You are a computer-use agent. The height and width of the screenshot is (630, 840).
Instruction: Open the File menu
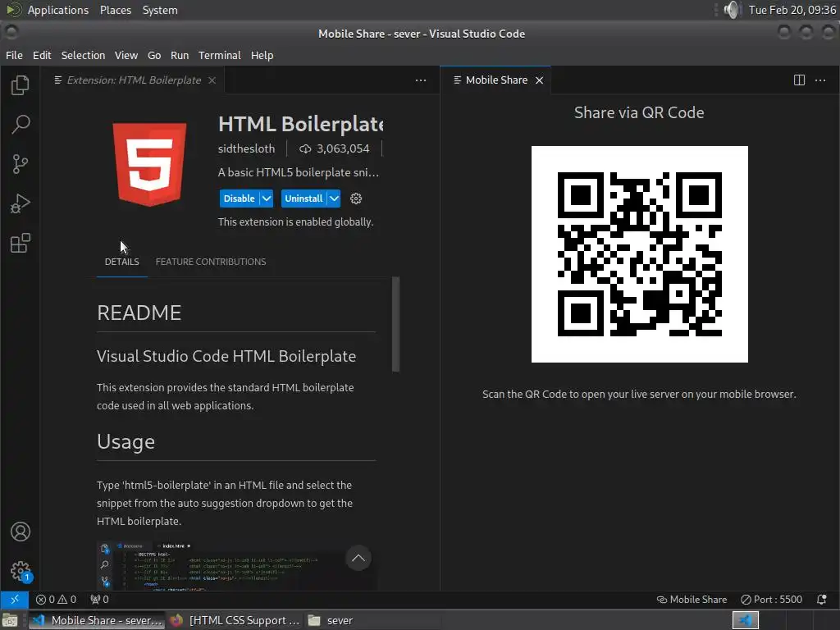click(x=14, y=55)
